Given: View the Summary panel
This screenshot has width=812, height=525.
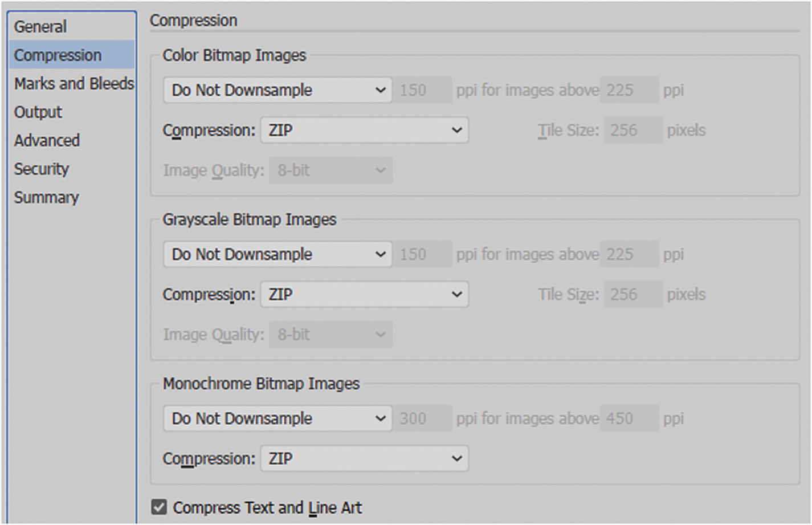Looking at the screenshot, I should tap(46, 197).
